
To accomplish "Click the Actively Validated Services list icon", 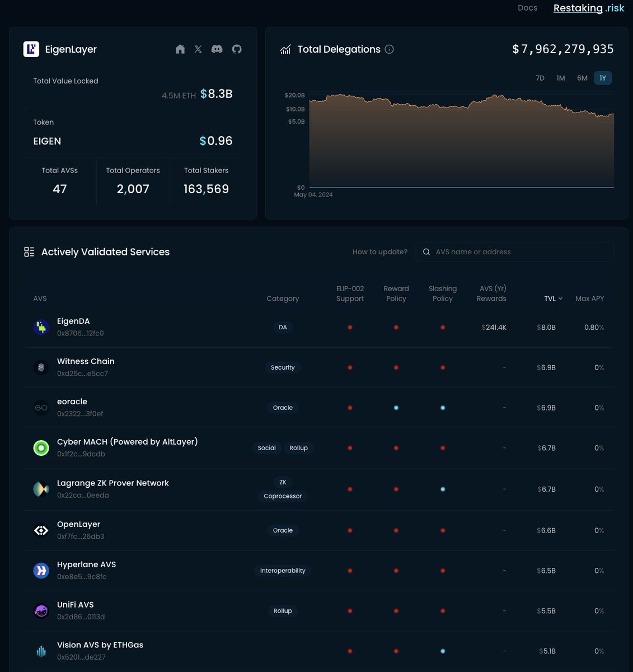I will 29,252.
